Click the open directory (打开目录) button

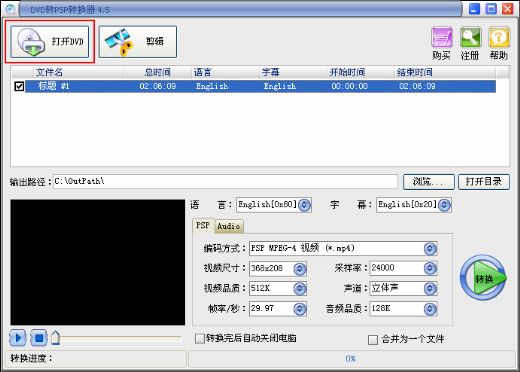[484, 182]
